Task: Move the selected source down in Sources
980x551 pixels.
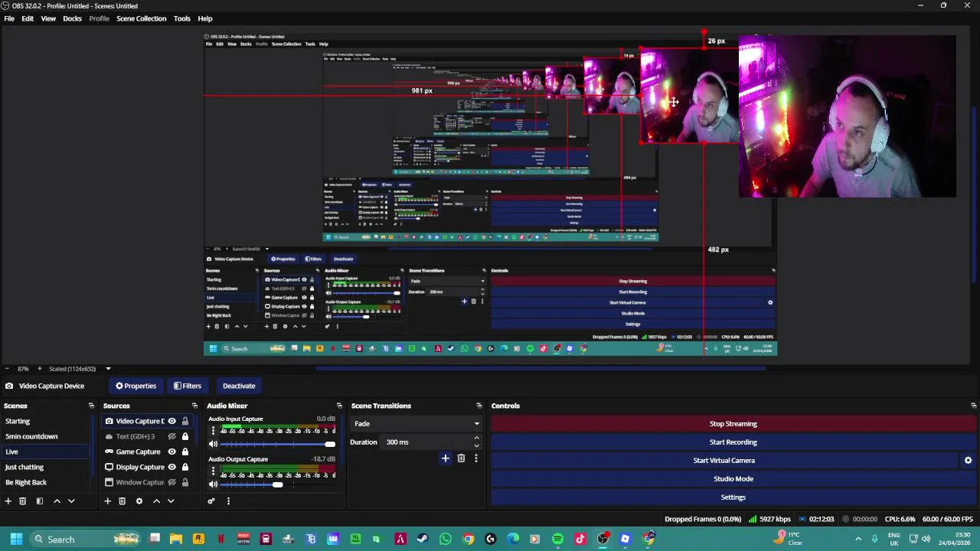Action: [x=171, y=501]
